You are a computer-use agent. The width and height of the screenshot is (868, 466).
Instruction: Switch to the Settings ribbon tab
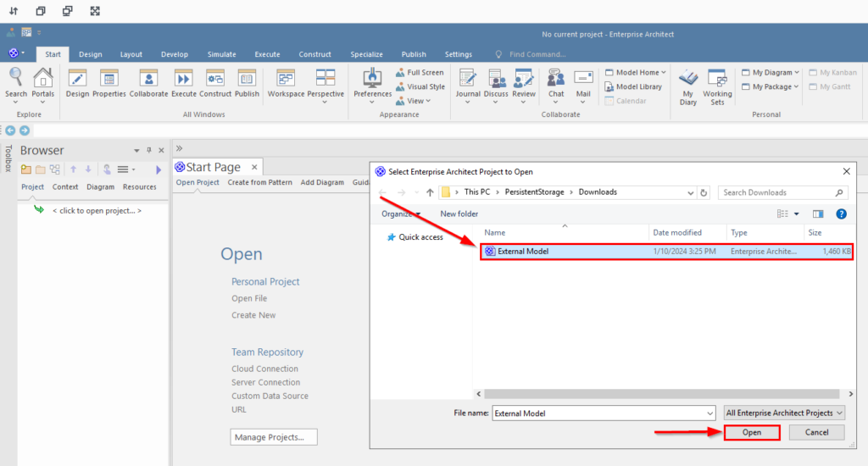click(x=459, y=54)
